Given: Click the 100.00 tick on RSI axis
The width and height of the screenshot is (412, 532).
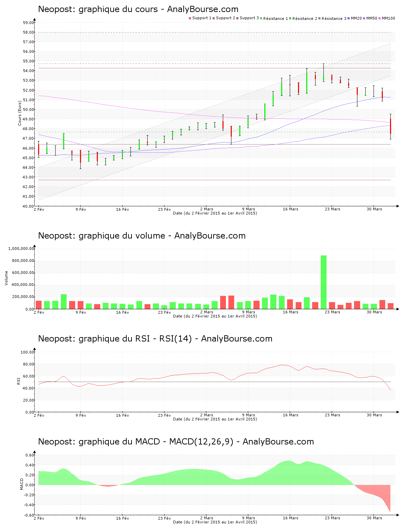Looking at the screenshot, I should click(27, 352).
